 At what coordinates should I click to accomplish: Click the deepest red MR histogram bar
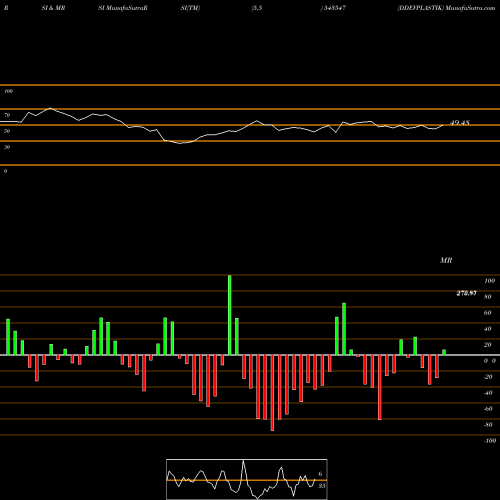click(272, 393)
